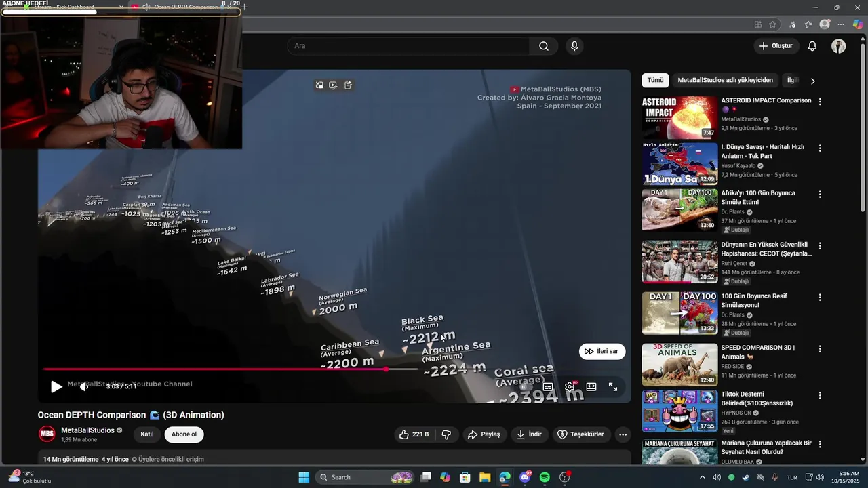This screenshot has width=868, height=488.
Task: Open Afrika'yı 100 Gün Boyunca video thumbnail
Action: [679, 210]
